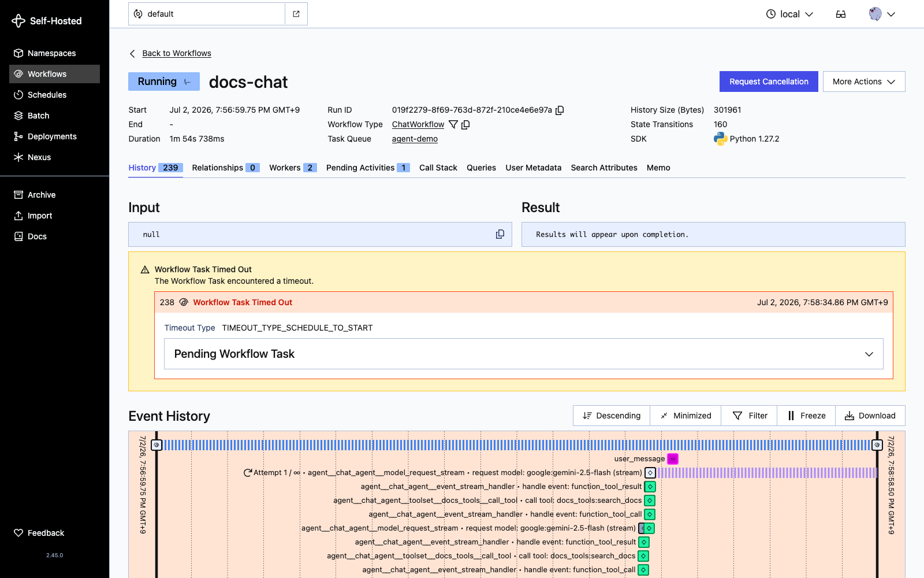Click the timeline start handle marker

[x=157, y=445]
